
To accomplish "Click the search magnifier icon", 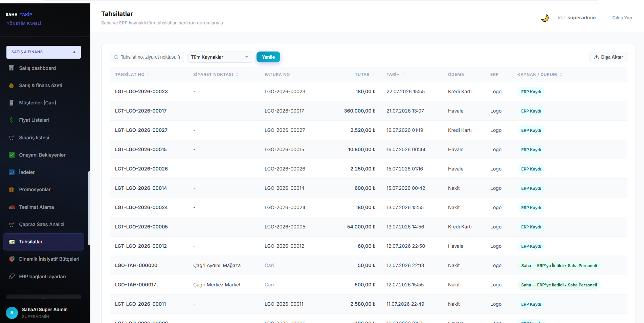I will pos(116,57).
